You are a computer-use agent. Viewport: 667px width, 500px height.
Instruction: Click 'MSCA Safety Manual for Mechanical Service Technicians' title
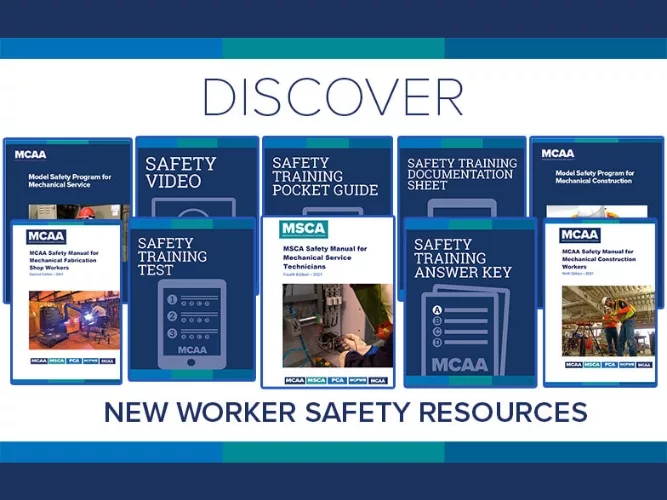pyautogui.click(x=325, y=257)
